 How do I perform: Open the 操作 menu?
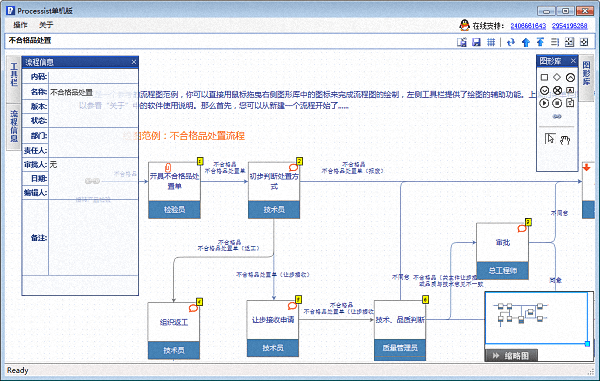pos(20,25)
